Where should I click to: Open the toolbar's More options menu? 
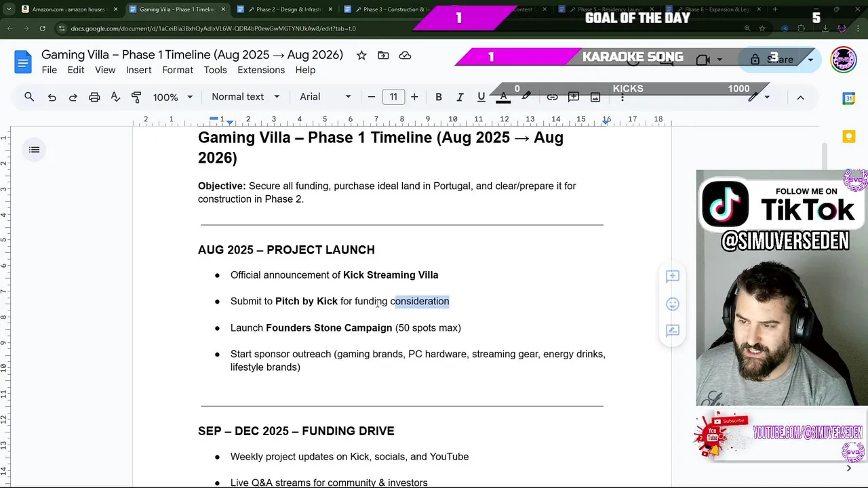623,97
